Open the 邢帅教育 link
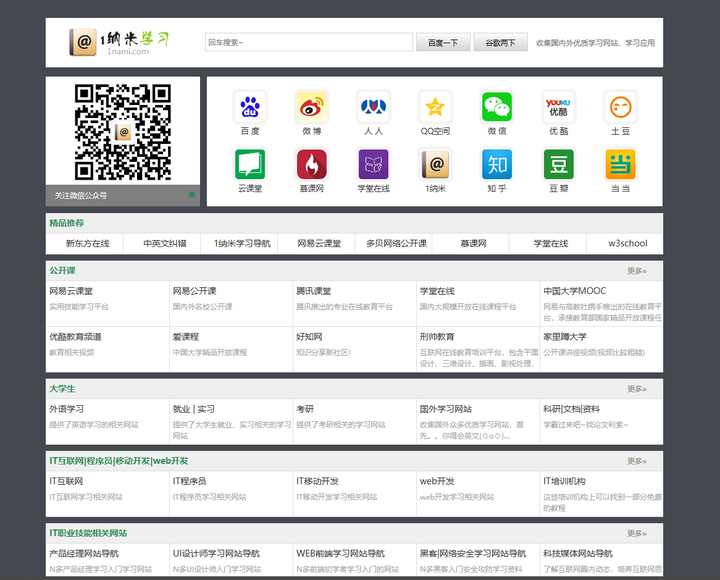The width and height of the screenshot is (720, 580). 437,337
